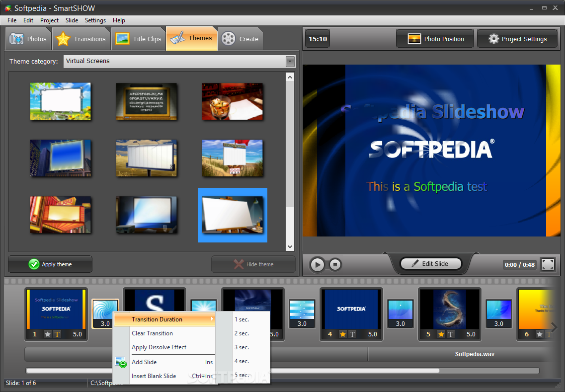Viewport: 565px width, 392px height.
Task: Open the Title Clips tab
Action: coord(138,39)
